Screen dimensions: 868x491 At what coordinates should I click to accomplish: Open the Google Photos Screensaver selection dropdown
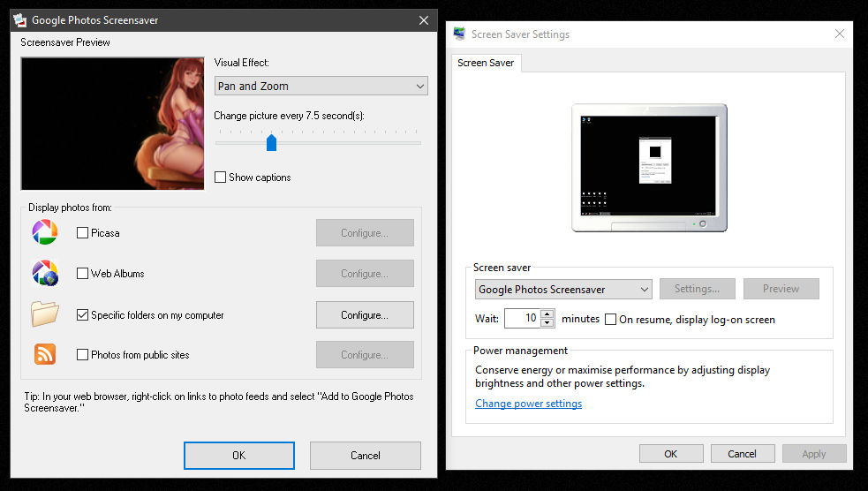[x=563, y=290]
